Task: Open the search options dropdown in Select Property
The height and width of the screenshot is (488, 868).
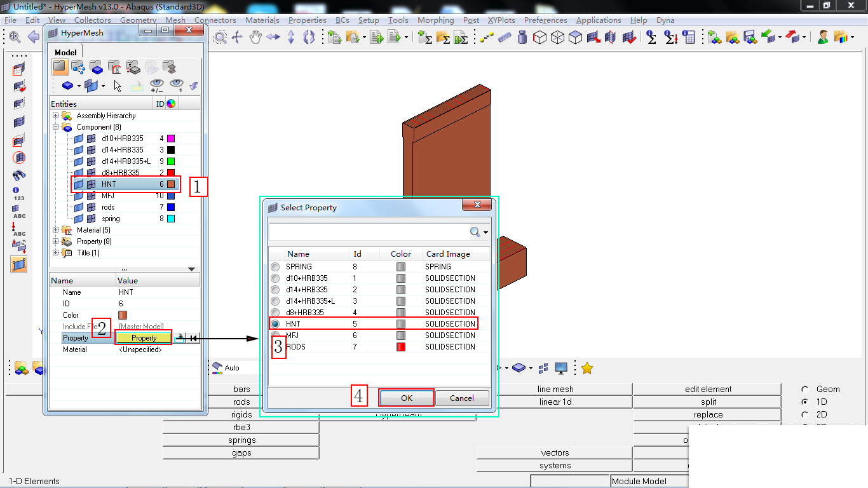Action: click(486, 233)
